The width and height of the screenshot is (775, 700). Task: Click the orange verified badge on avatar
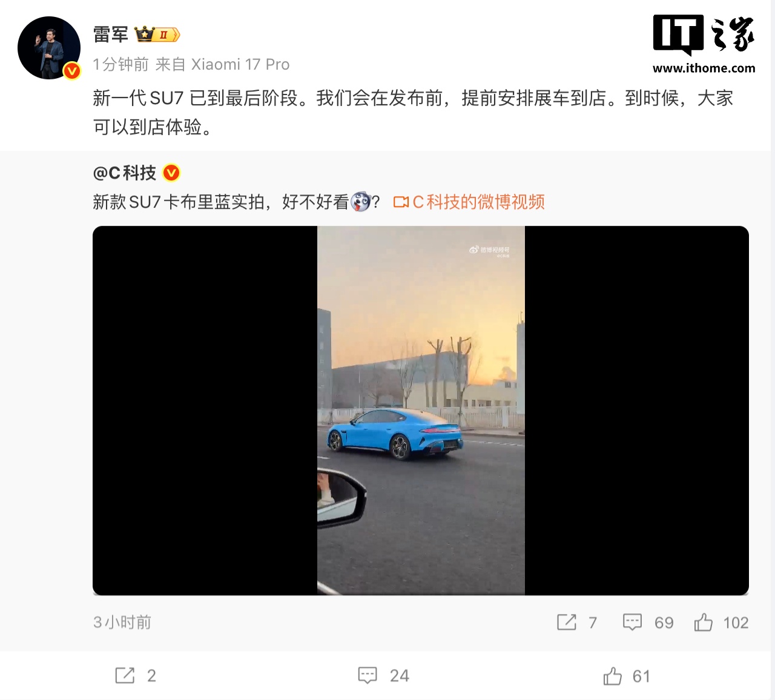pyautogui.click(x=72, y=71)
